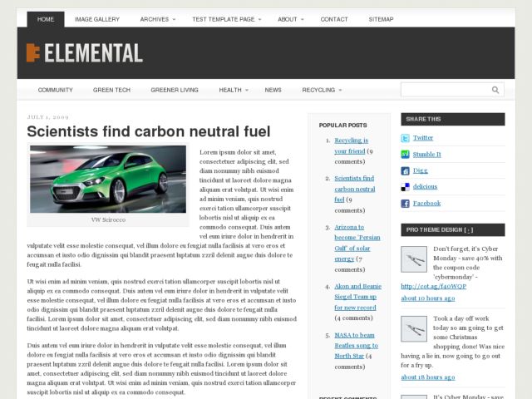This screenshot has width=532, height=399.
Task: Click the Elemental logo icon
Action: point(33,52)
